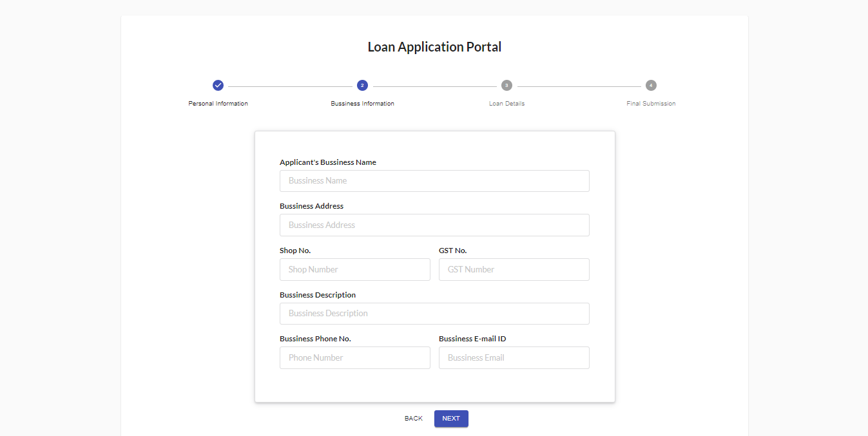Select the Shop Number input box
The width and height of the screenshot is (868, 436).
pyautogui.click(x=355, y=270)
